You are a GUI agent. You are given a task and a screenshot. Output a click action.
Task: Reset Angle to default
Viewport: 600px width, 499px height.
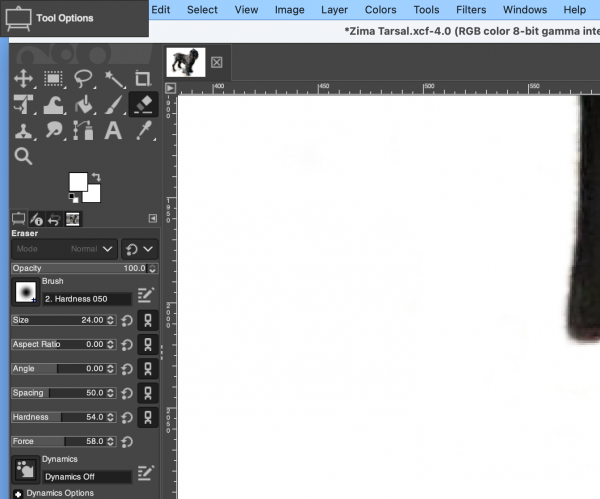(x=127, y=369)
